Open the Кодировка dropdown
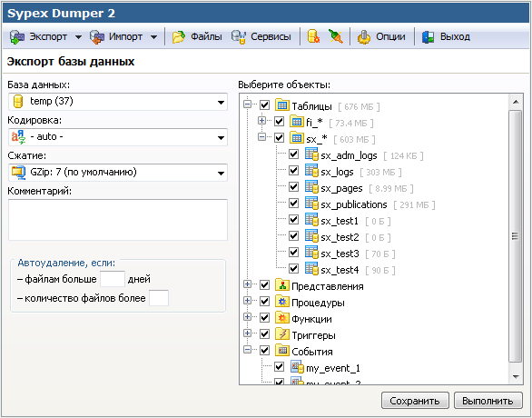Screen dimensions: 532x418 118,137
